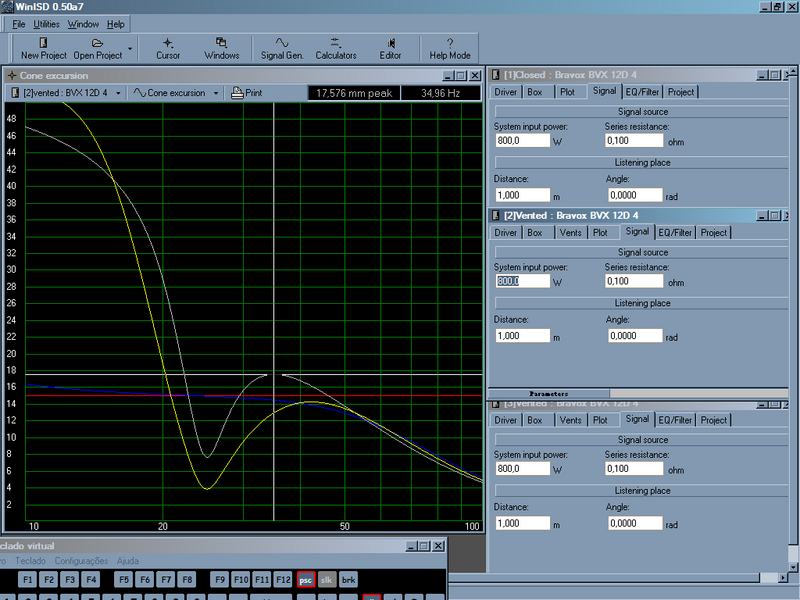
Task: Open the plot type dropdown 'Cone excursion'
Action: pos(216,93)
